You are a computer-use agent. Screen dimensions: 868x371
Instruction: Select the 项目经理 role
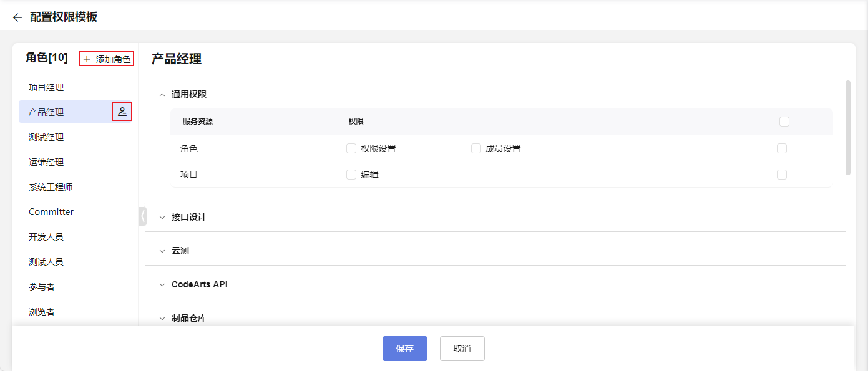[x=46, y=87]
